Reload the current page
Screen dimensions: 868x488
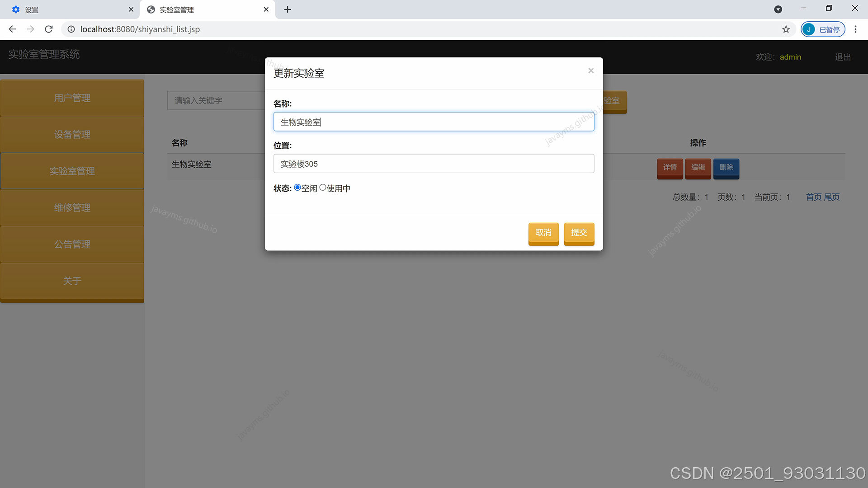[x=49, y=29]
